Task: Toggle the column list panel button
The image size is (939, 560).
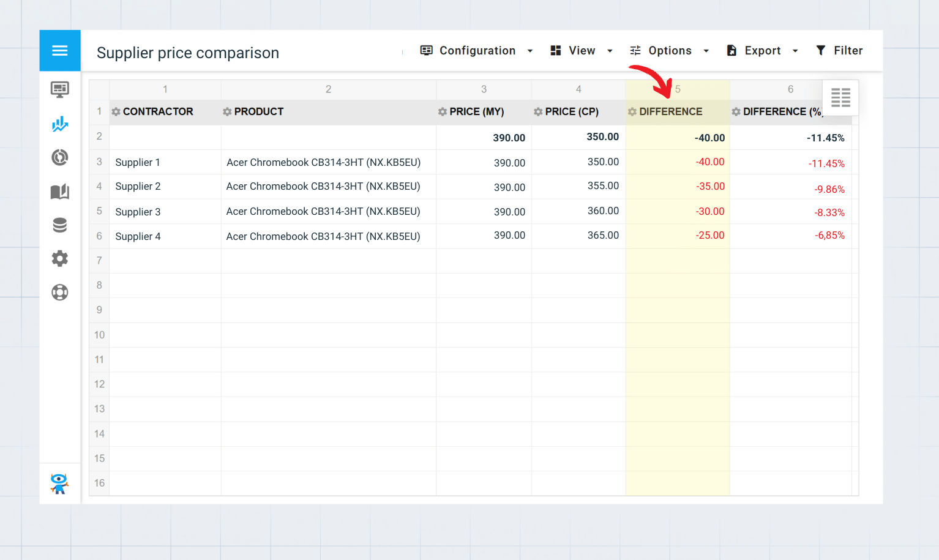Action: click(840, 97)
